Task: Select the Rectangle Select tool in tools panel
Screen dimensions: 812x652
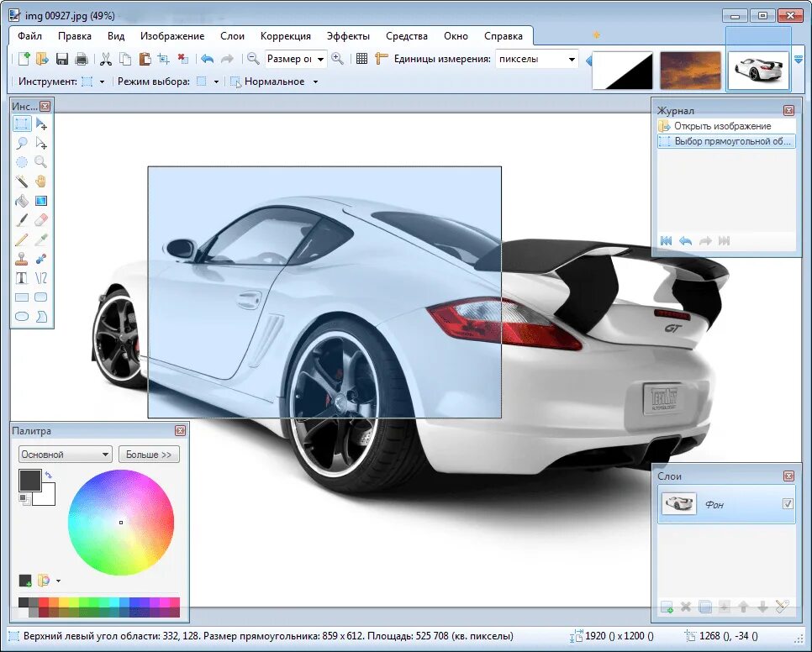Action: click(x=22, y=124)
